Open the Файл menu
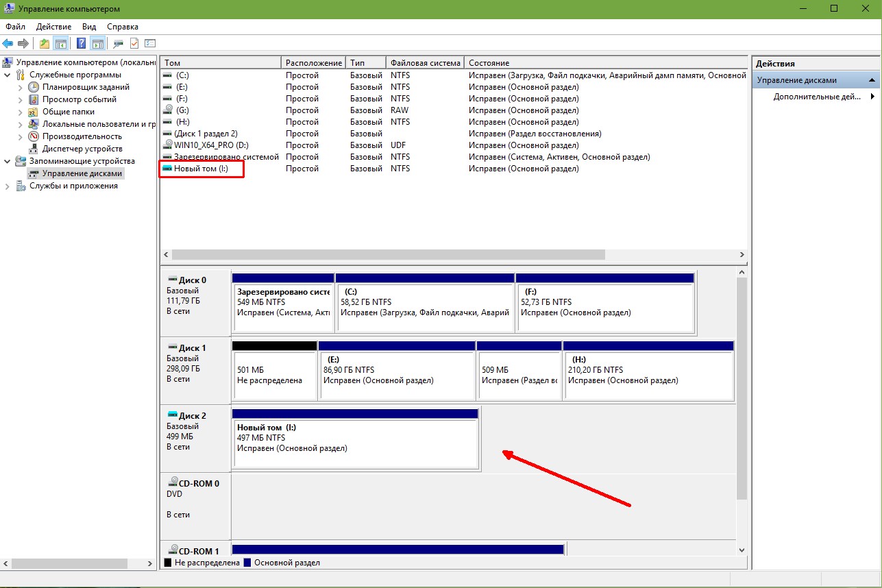This screenshot has width=882, height=588. (15, 27)
